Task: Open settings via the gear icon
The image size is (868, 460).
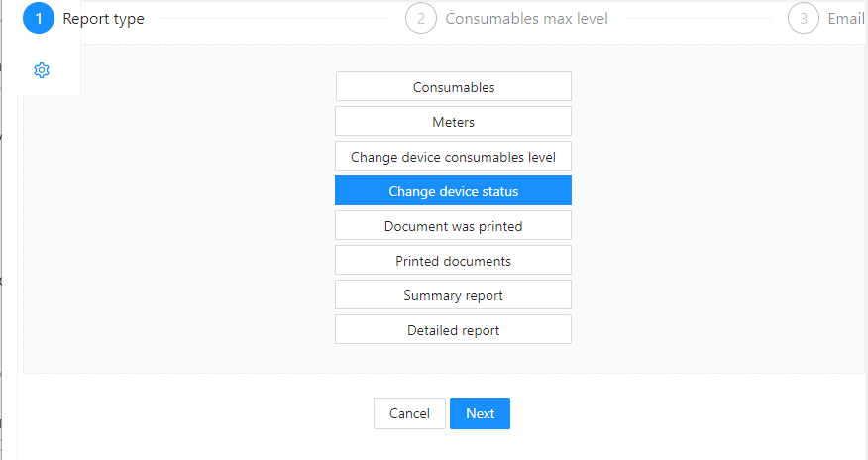Action: (x=42, y=70)
